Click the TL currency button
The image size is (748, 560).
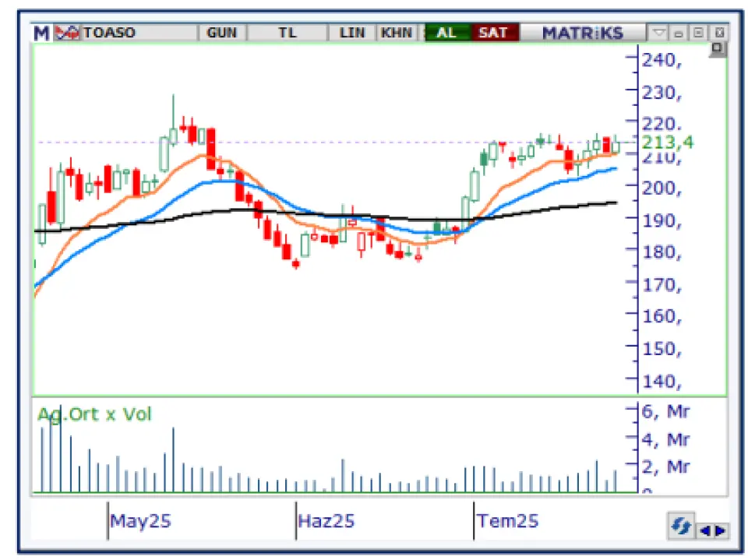(288, 33)
